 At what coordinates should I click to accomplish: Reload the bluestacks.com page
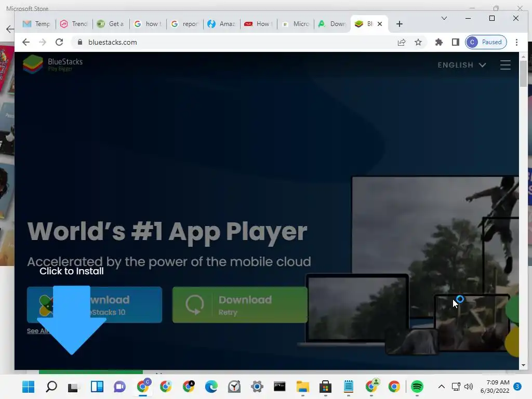pyautogui.click(x=59, y=42)
